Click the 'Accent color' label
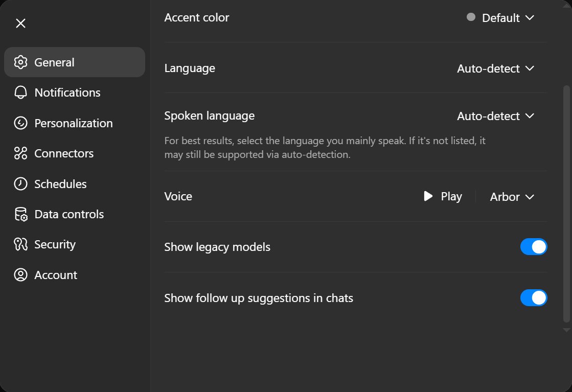The image size is (572, 392). tap(197, 17)
